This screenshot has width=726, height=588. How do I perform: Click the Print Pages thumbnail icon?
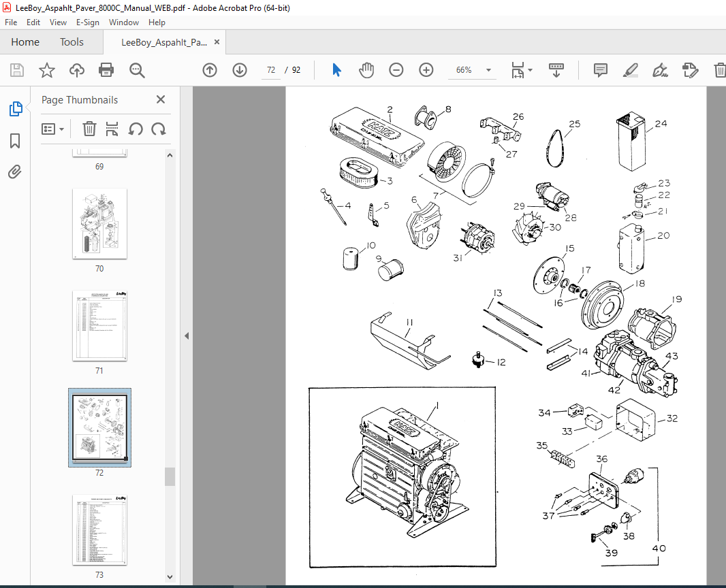pos(112,129)
